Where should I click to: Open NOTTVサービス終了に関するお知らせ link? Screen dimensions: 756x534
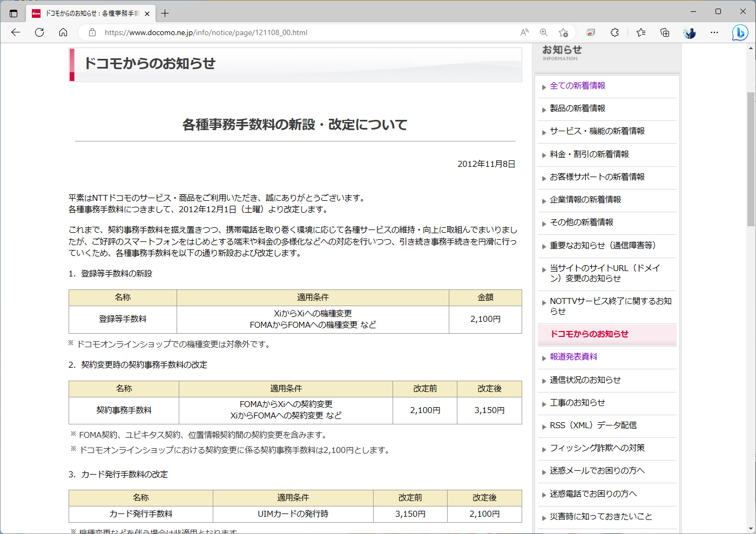coord(611,306)
